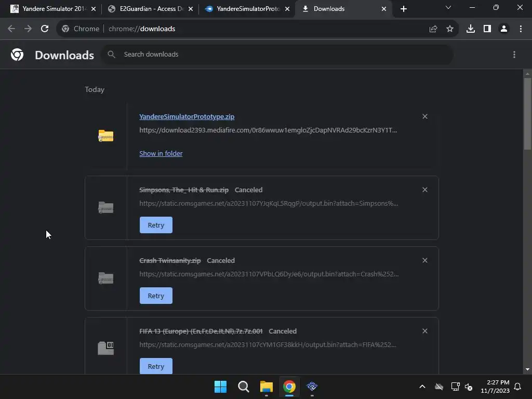Click the YandereSimulatorPrototype.zip folder icon
The image size is (532, 399).
tap(106, 136)
